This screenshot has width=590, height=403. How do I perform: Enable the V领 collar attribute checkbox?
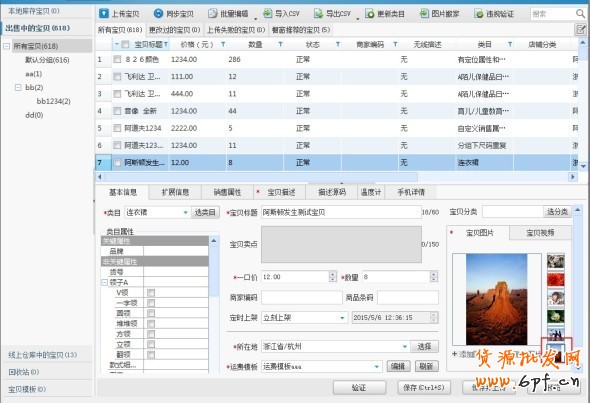click(151, 293)
